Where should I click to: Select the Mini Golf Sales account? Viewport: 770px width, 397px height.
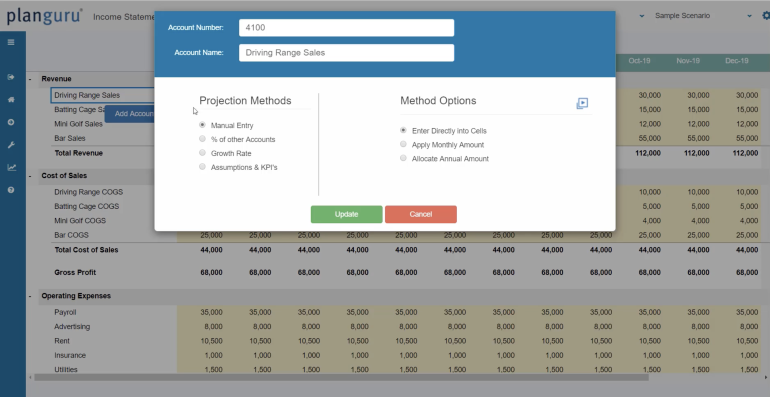[x=79, y=124]
